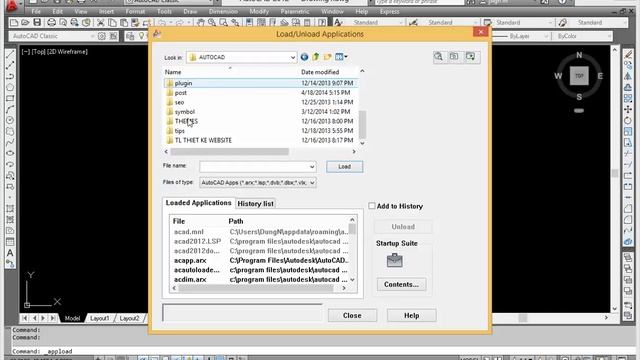Viewport: 640px width, 360px height.
Task: Open the Views menu icon in file browser
Action: click(341, 57)
